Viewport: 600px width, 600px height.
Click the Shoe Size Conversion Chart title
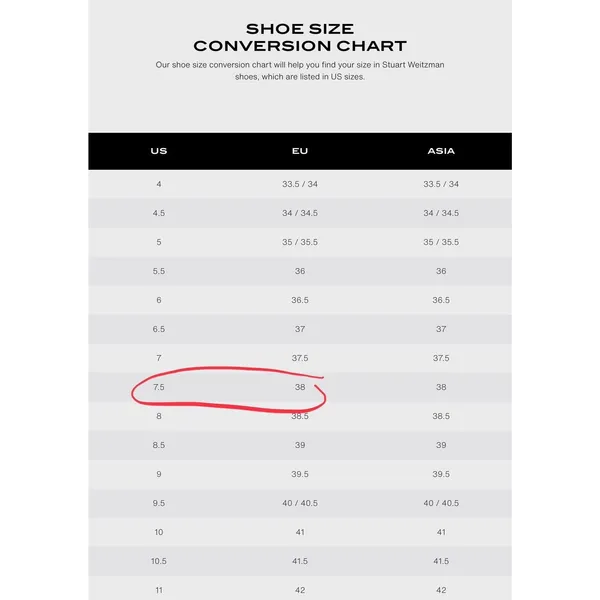point(300,37)
